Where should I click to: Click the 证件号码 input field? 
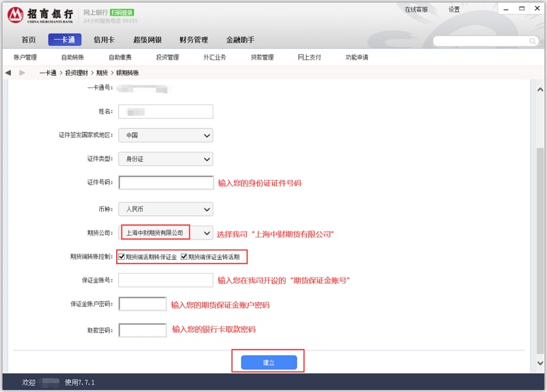click(166, 183)
